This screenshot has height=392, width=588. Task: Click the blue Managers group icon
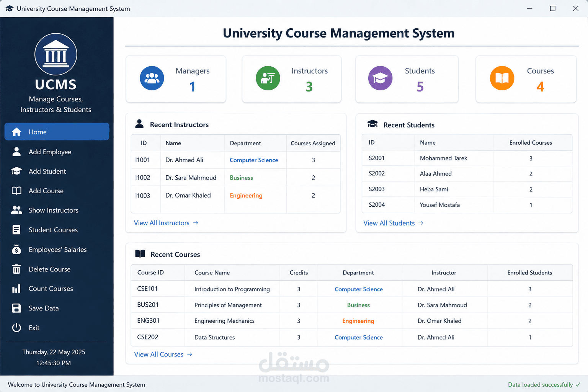[x=152, y=78]
